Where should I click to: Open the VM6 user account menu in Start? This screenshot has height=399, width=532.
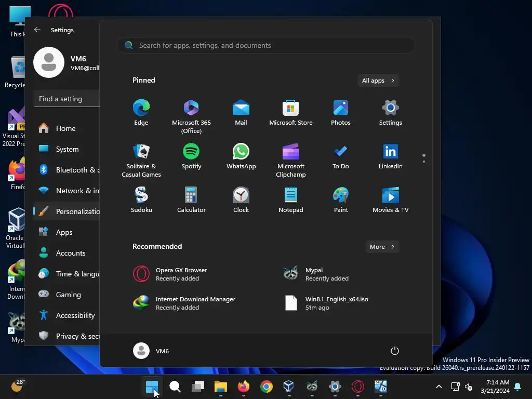pos(151,351)
